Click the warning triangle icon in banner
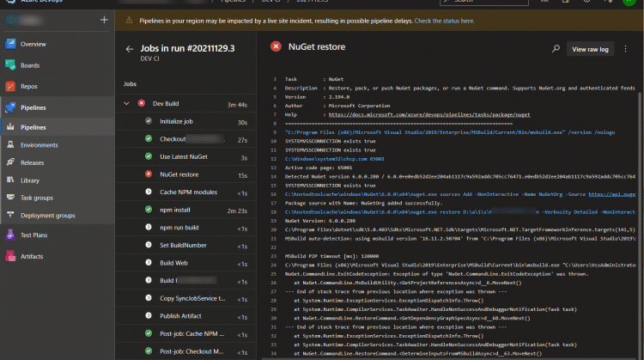This screenshot has width=644, height=360. tap(129, 20)
